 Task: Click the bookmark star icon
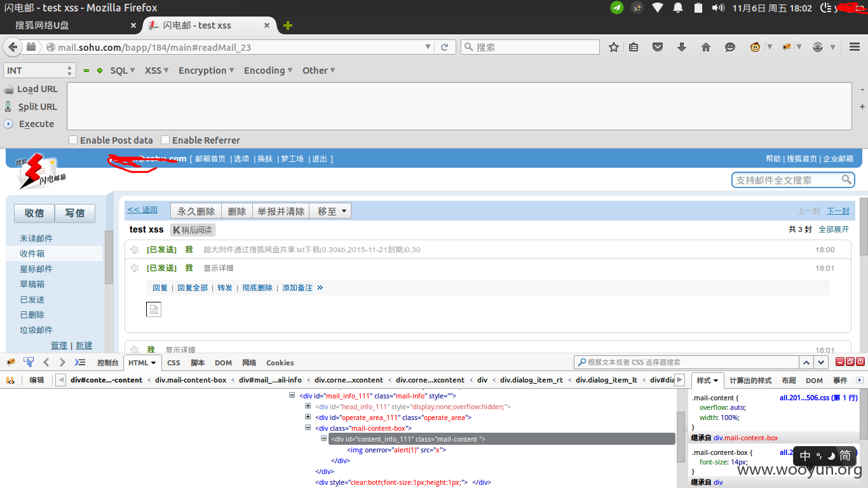pyautogui.click(x=614, y=47)
